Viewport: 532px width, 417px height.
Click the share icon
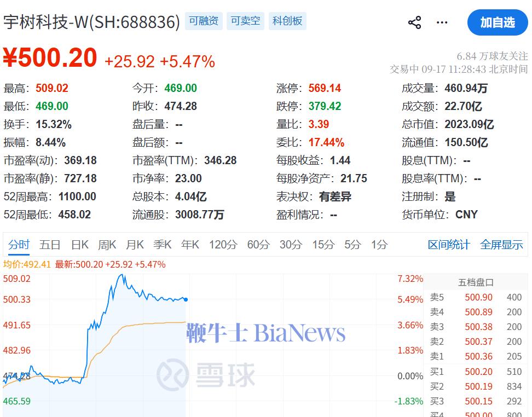tap(414, 22)
